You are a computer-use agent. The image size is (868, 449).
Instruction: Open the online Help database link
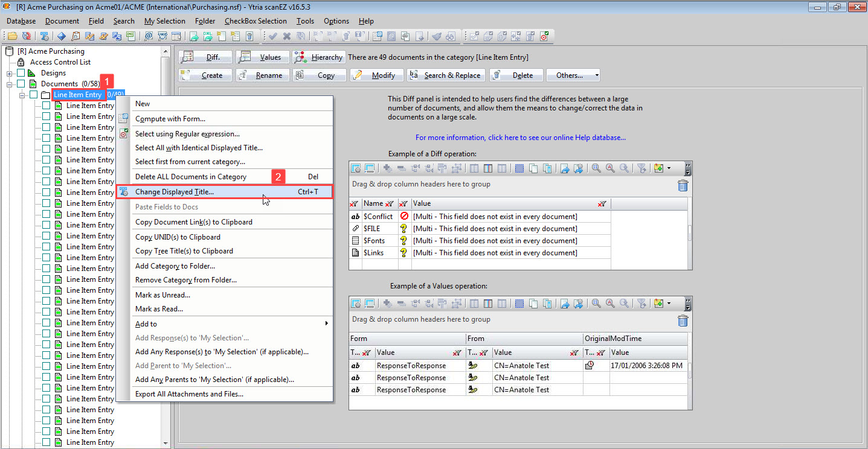[520, 138]
